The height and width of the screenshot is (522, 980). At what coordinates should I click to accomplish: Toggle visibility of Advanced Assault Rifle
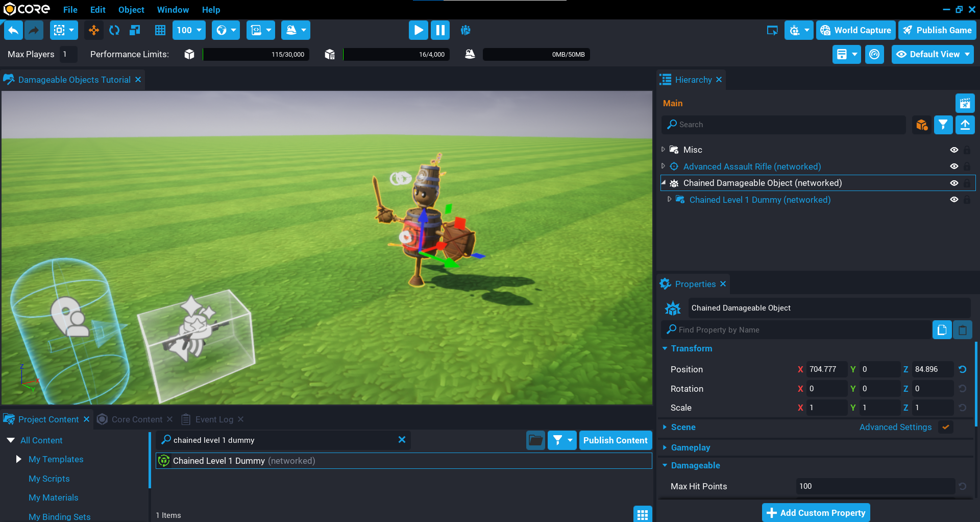tap(953, 167)
